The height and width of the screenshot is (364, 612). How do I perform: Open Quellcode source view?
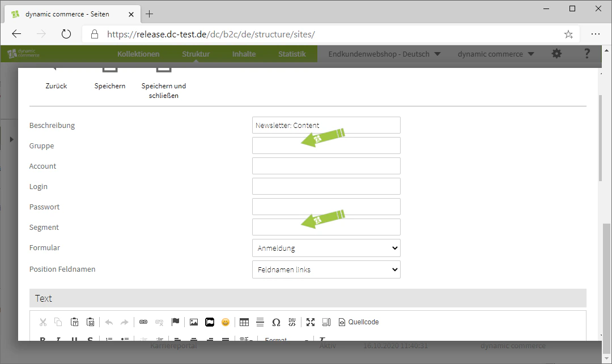(x=359, y=322)
